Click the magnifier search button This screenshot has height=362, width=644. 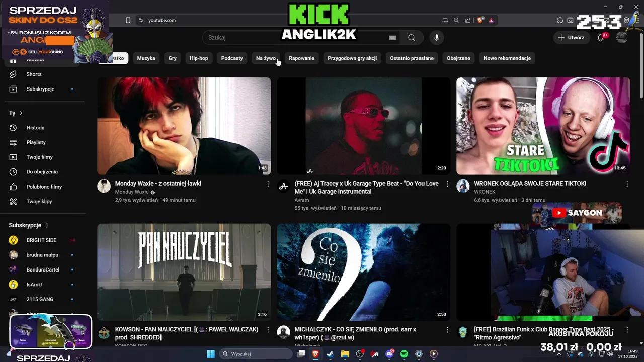[x=412, y=38]
